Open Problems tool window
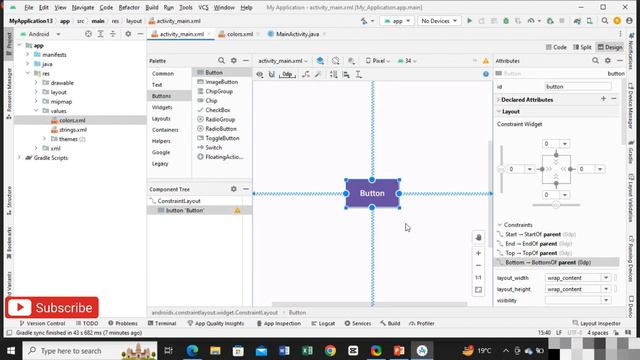Image resolution: width=640 pixels, height=360 pixels. (123, 323)
